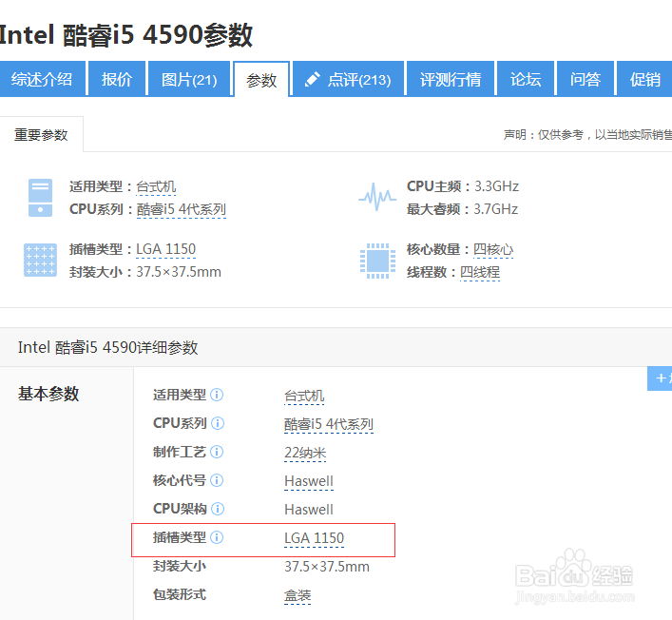The image size is (672, 620).
Task: Open 台式机 link in summary section
Action: (x=156, y=187)
